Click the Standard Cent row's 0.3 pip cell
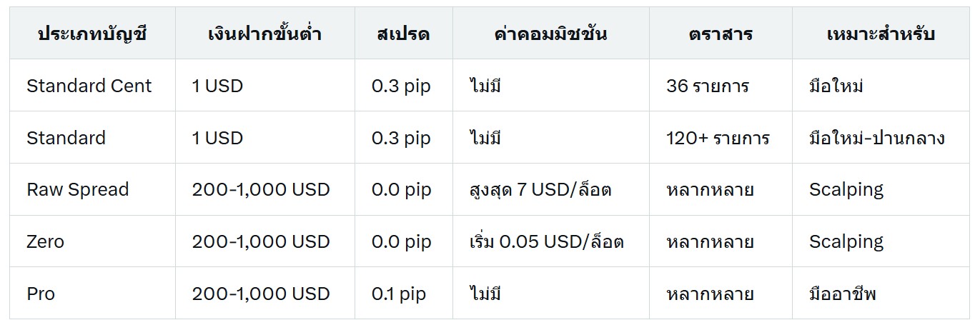Viewport: 980px width, 330px height. (x=403, y=86)
